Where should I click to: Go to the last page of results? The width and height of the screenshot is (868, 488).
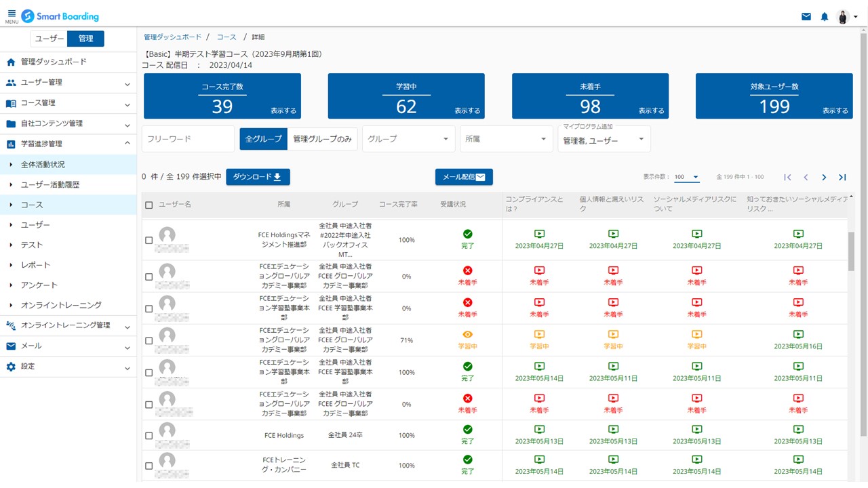coord(842,178)
